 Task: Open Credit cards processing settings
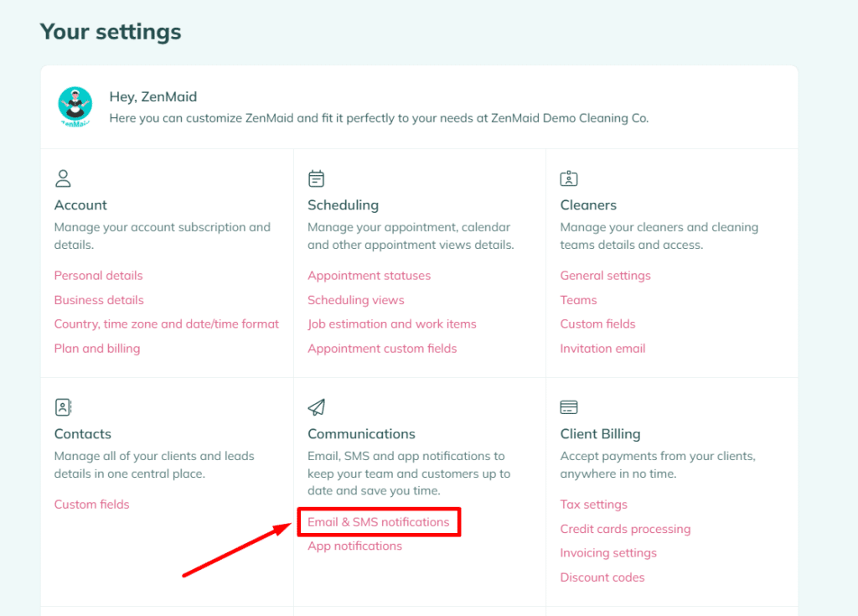point(625,529)
